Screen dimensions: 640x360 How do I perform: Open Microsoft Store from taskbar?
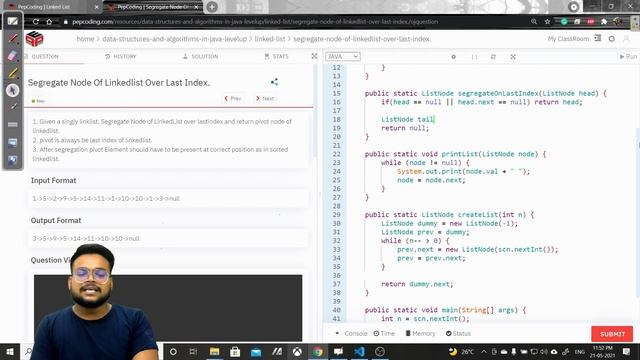(x=235, y=351)
